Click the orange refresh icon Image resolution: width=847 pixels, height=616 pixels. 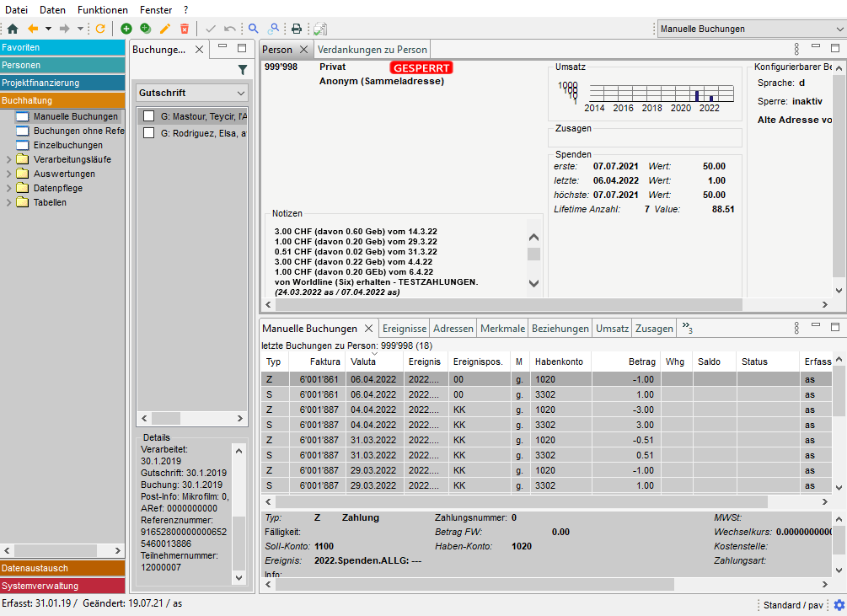pos(100,29)
